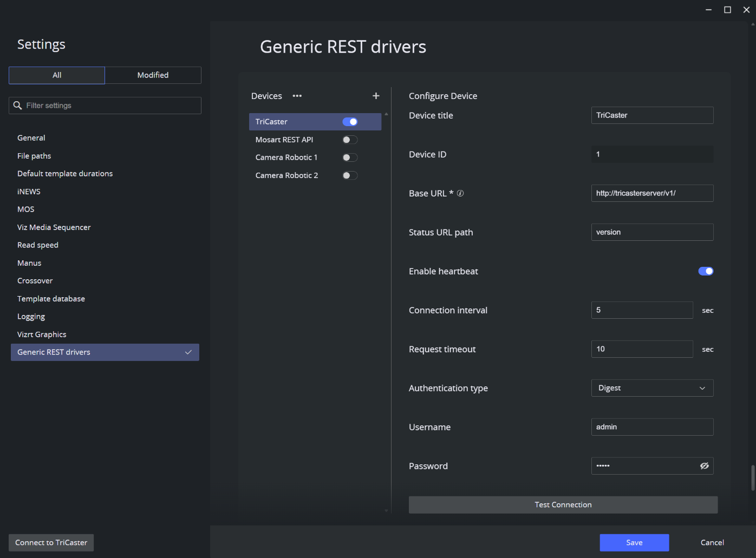The height and width of the screenshot is (558, 756).
Task: Open the Devices three-dot options menu
Action: click(x=297, y=96)
